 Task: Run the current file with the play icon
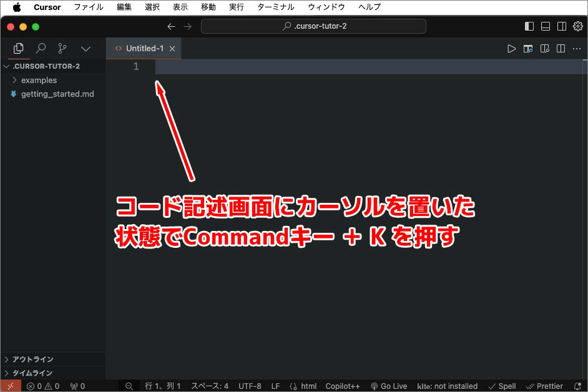[512, 48]
